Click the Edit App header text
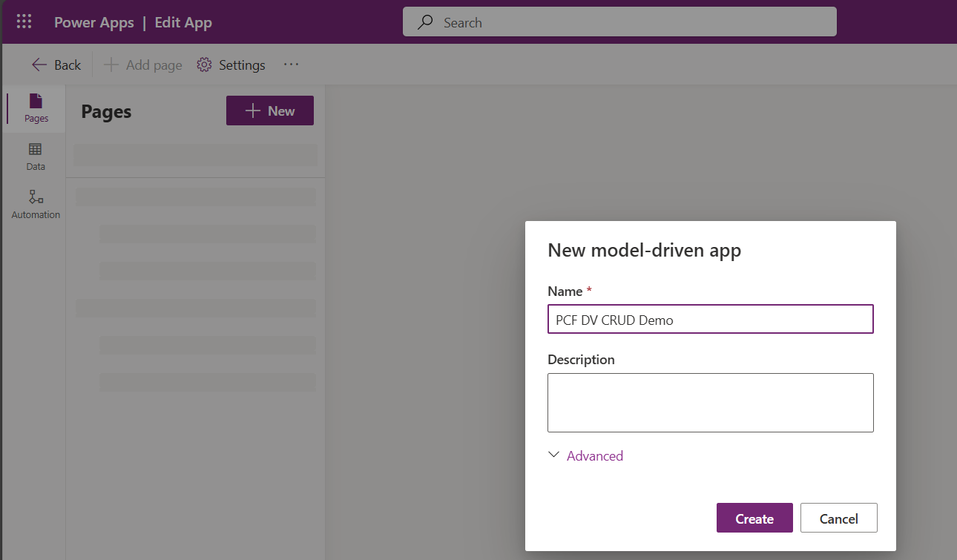The image size is (957, 560). click(183, 22)
